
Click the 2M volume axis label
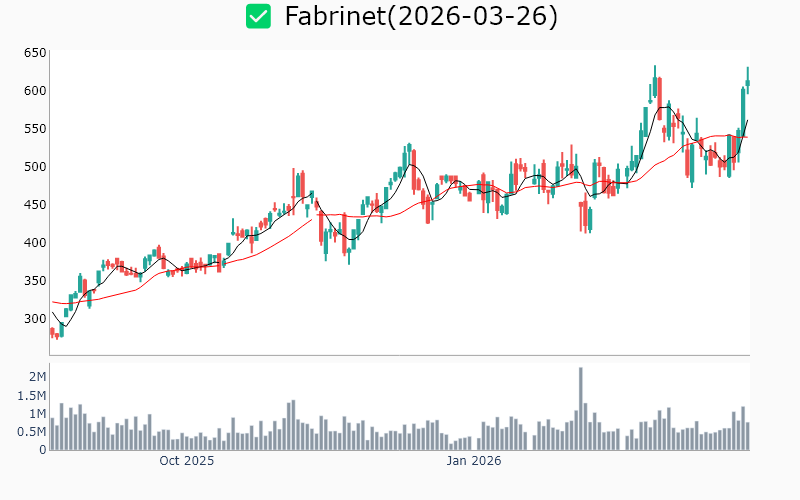37,377
